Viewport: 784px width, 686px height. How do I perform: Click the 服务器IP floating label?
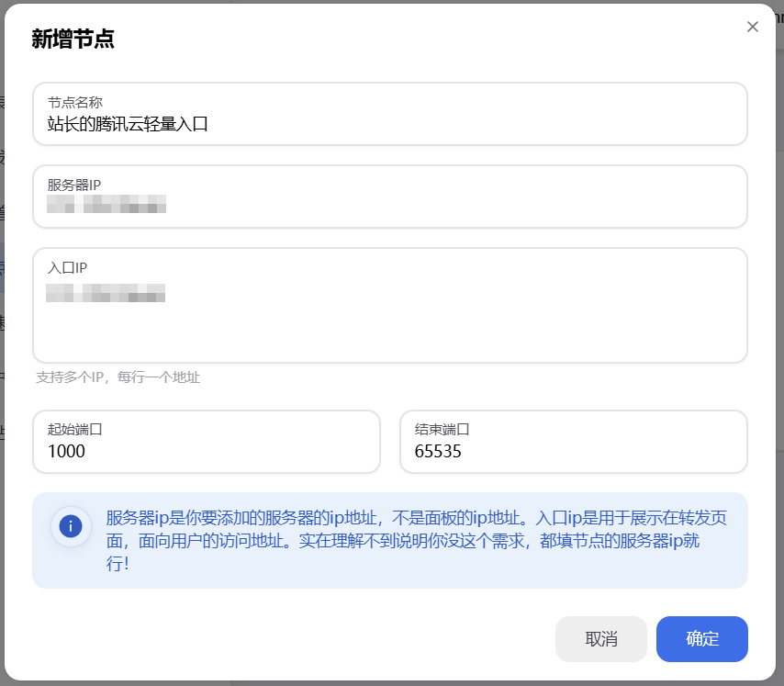coord(80,185)
